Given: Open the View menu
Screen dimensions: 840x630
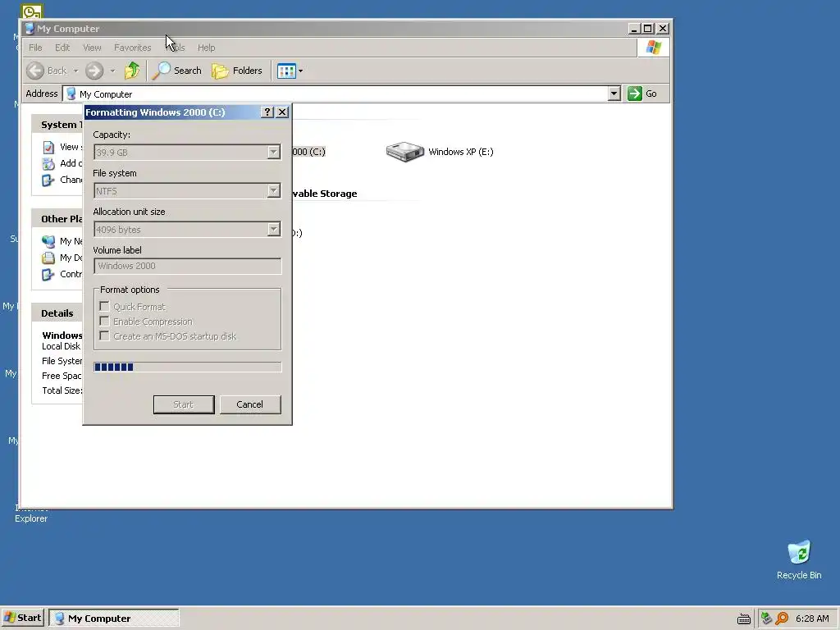Looking at the screenshot, I should point(92,48).
